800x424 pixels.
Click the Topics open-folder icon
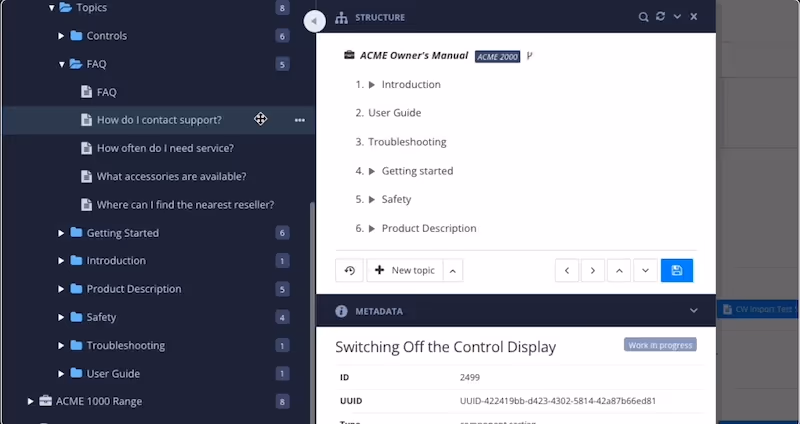pyautogui.click(x=66, y=8)
